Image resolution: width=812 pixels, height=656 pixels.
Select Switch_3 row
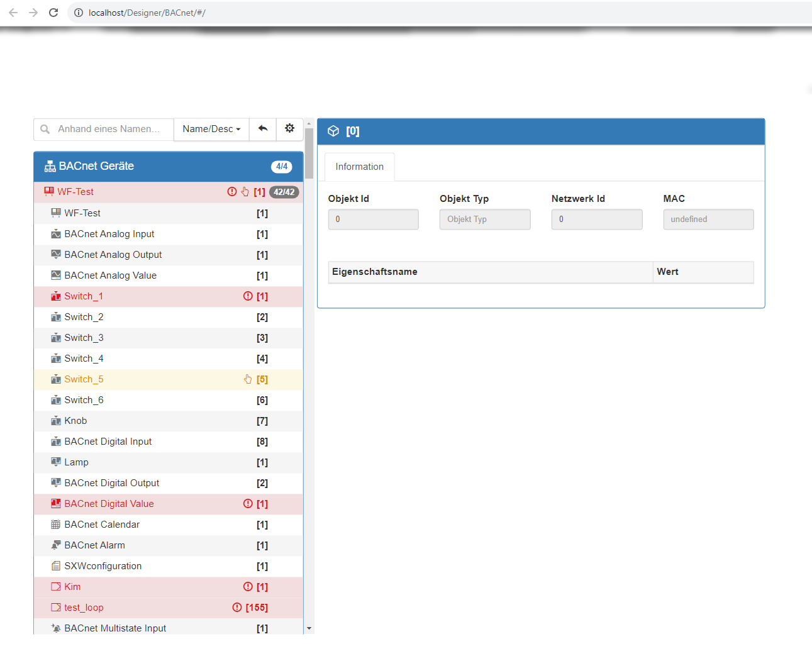[x=169, y=338]
